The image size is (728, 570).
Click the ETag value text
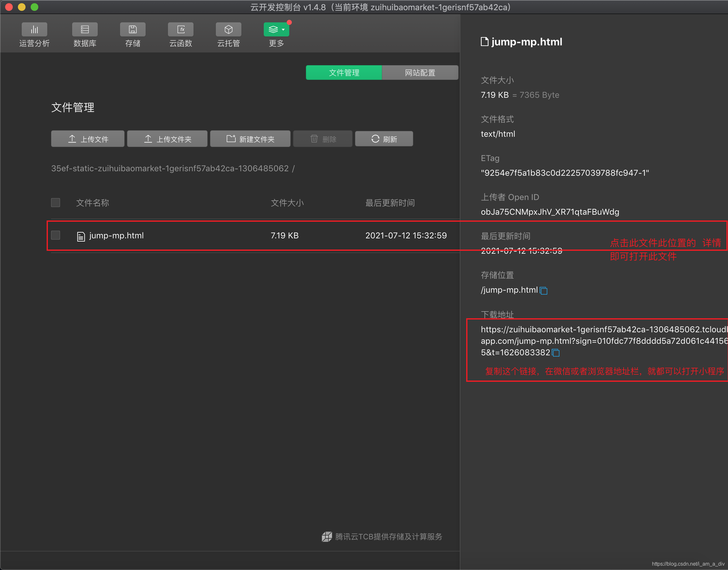point(565,173)
